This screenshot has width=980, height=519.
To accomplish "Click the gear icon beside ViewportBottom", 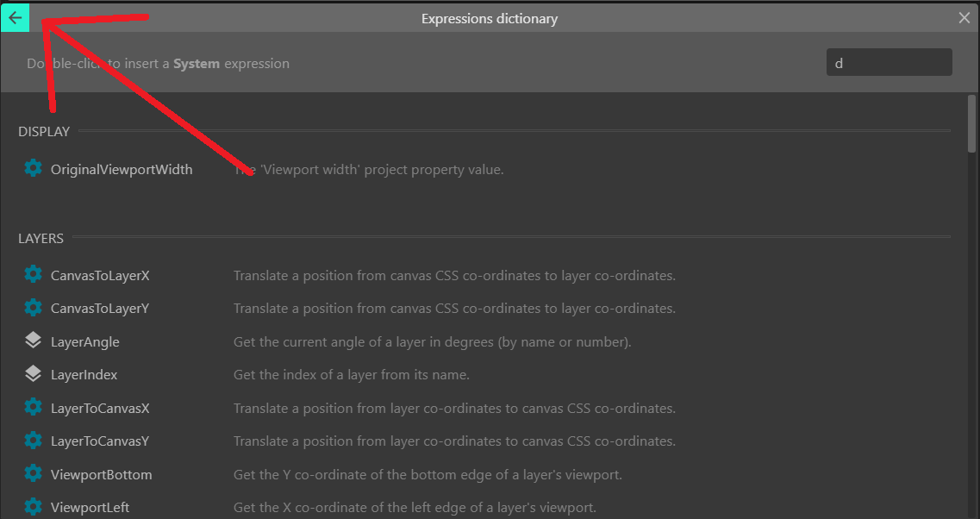I will click(33, 474).
